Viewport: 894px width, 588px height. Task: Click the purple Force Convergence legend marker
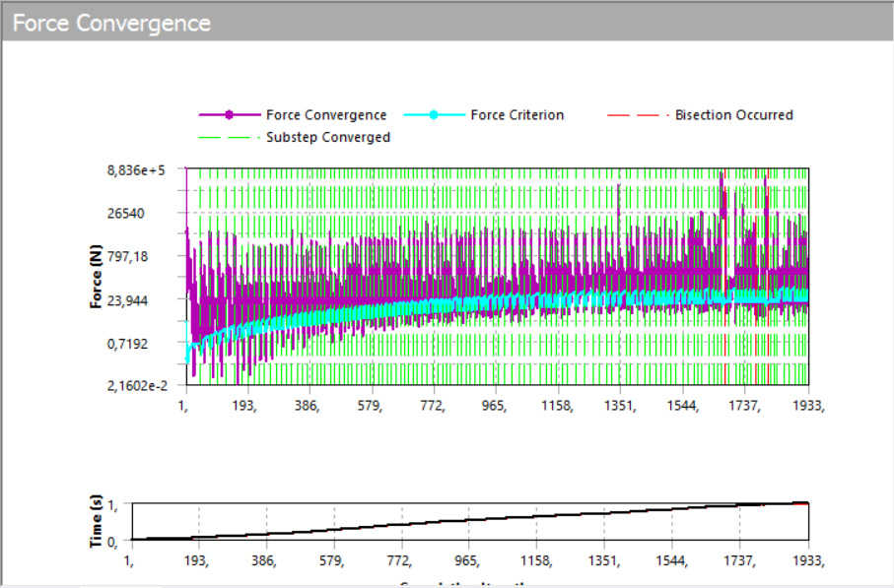[229, 115]
